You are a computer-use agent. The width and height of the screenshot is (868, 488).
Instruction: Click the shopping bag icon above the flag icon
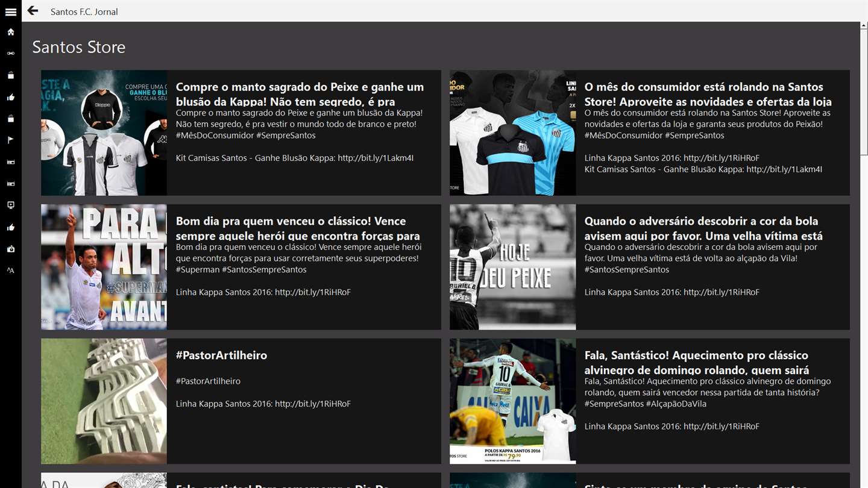click(11, 119)
